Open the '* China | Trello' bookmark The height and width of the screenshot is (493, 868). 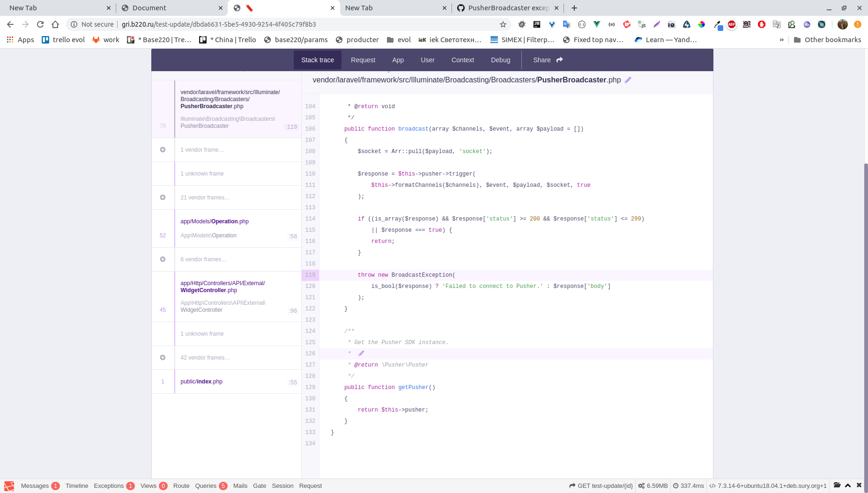pos(228,40)
